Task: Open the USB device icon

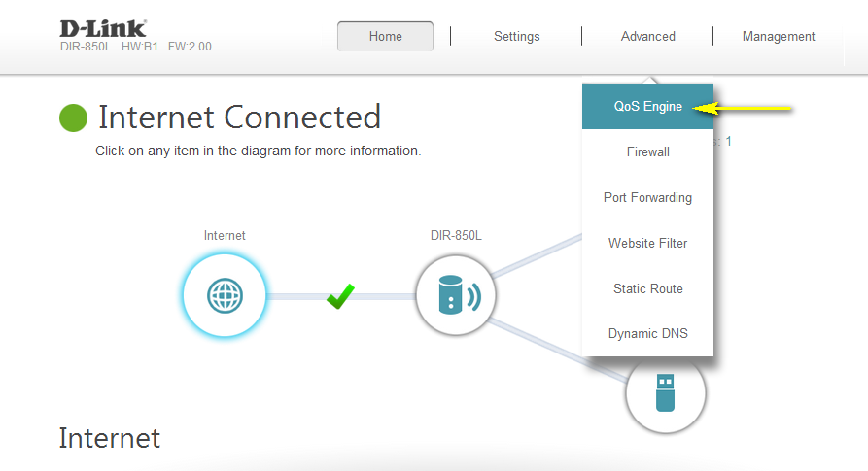Action: point(665,393)
